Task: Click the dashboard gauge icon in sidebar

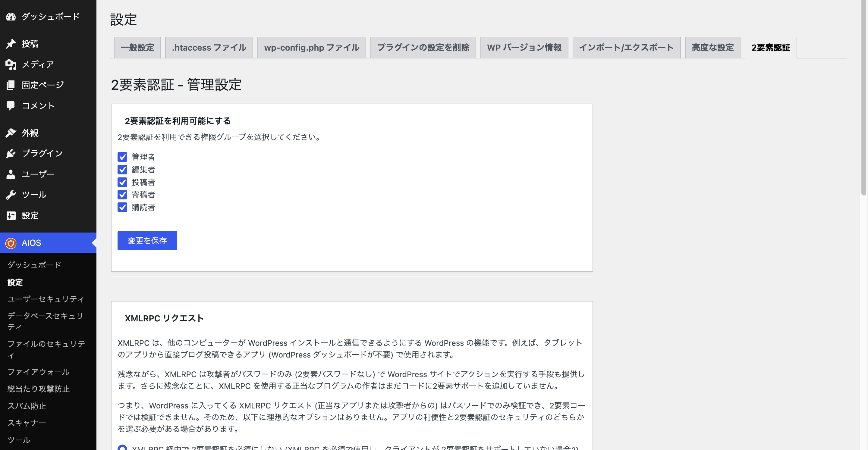Action: point(11,17)
